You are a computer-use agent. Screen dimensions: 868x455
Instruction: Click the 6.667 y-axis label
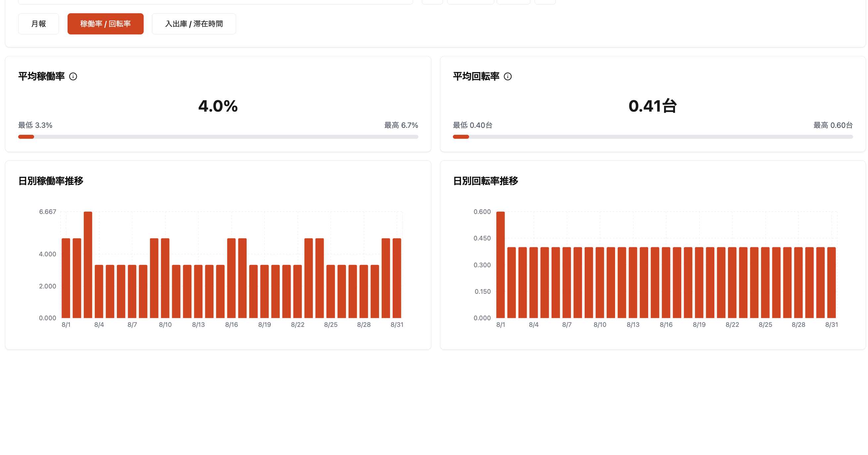click(x=48, y=212)
